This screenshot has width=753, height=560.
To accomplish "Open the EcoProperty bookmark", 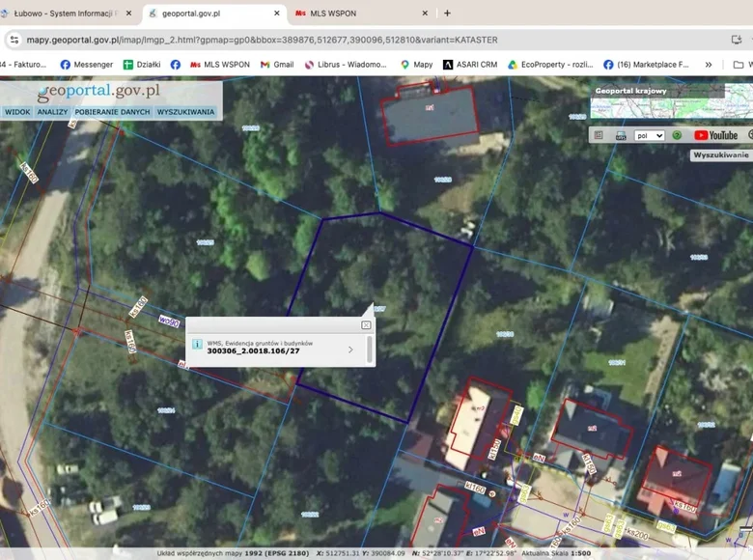I will click(x=551, y=65).
